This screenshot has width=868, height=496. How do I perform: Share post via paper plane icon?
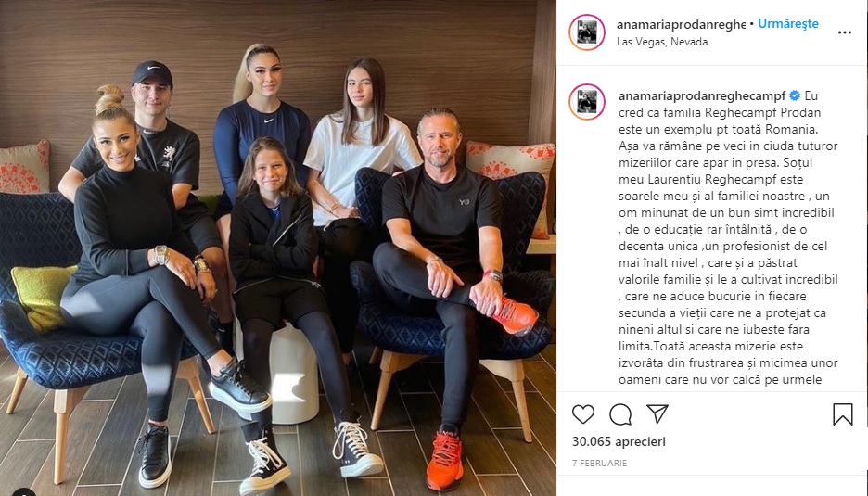click(x=657, y=414)
